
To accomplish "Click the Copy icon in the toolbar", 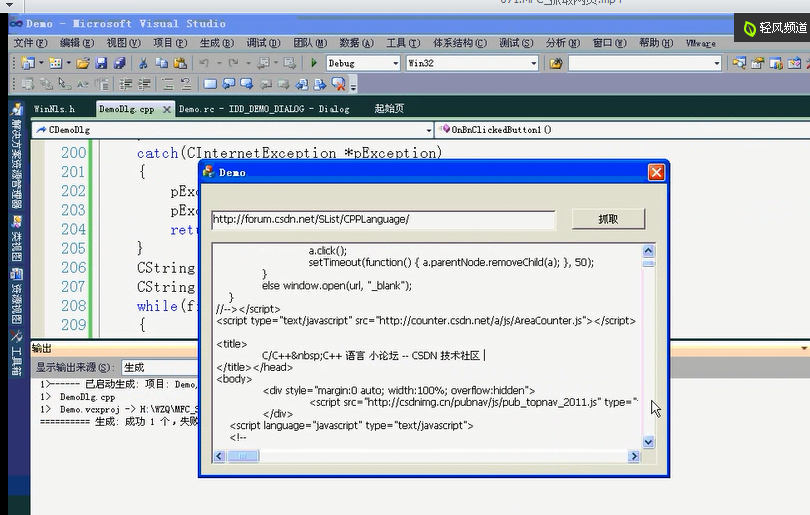I will 162,63.
